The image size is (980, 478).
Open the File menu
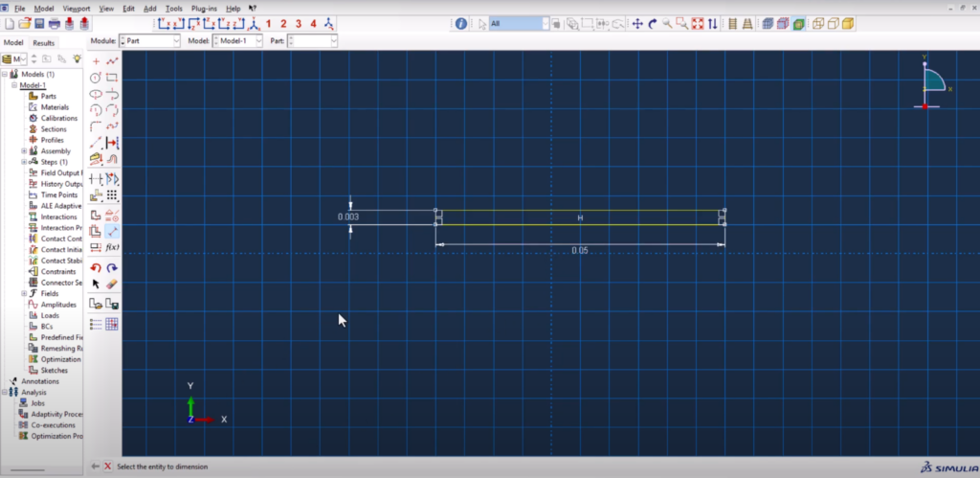(20, 9)
